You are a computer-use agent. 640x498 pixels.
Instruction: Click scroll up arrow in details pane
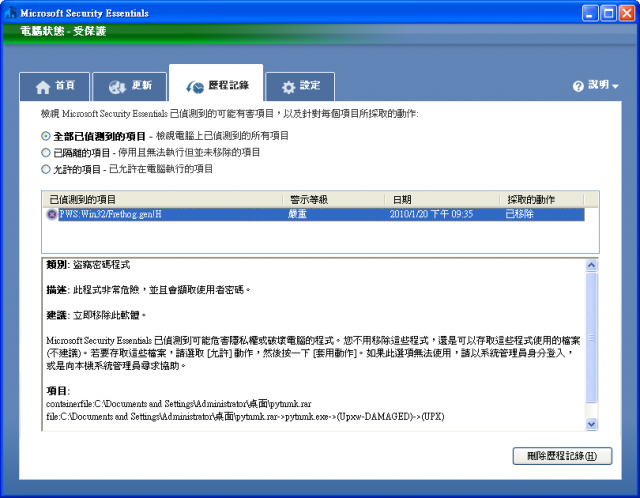pyautogui.click(x=591, y=266)
